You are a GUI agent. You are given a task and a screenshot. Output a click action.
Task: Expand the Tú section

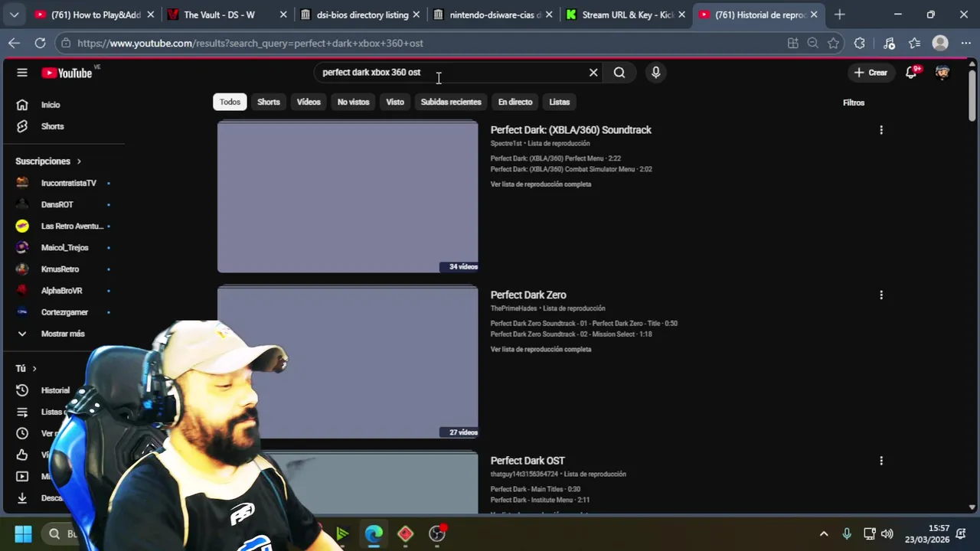coord(26,368)
